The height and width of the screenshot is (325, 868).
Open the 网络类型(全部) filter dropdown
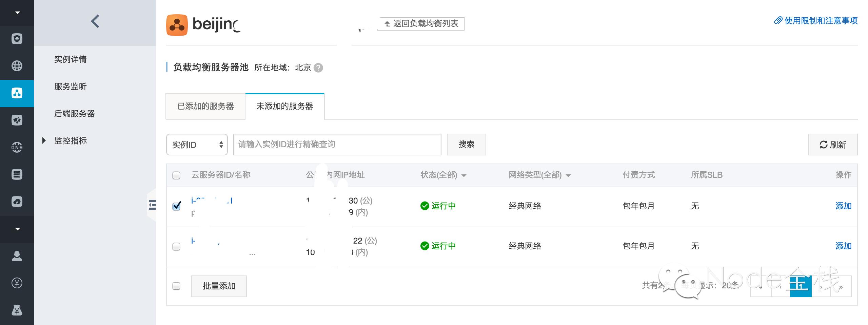click(539, 175)
